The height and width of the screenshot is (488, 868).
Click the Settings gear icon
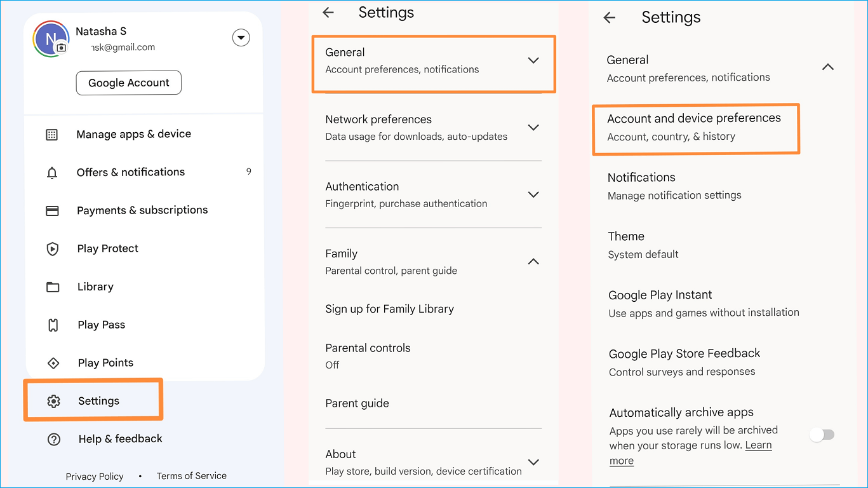click(53, 401)
